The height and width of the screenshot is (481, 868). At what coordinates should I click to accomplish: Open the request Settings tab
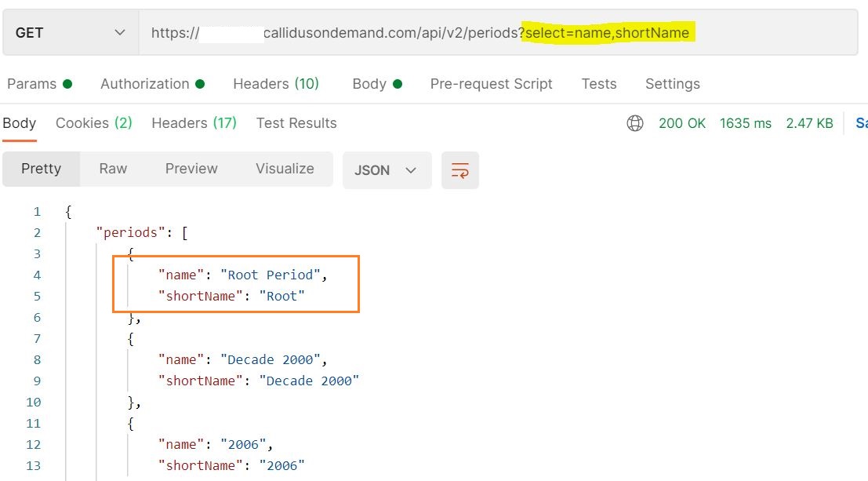672,84
